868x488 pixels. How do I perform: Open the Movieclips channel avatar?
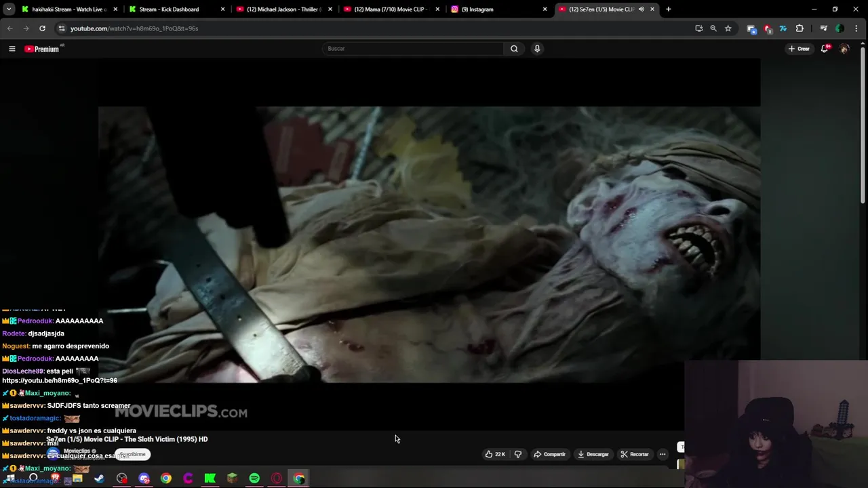pos(53,453)
